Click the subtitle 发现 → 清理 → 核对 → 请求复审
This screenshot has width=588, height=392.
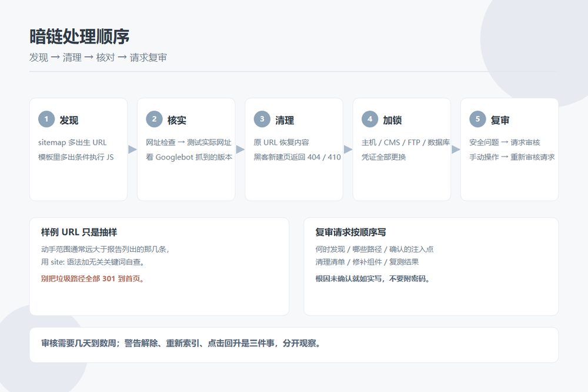(x=98, y=58)
